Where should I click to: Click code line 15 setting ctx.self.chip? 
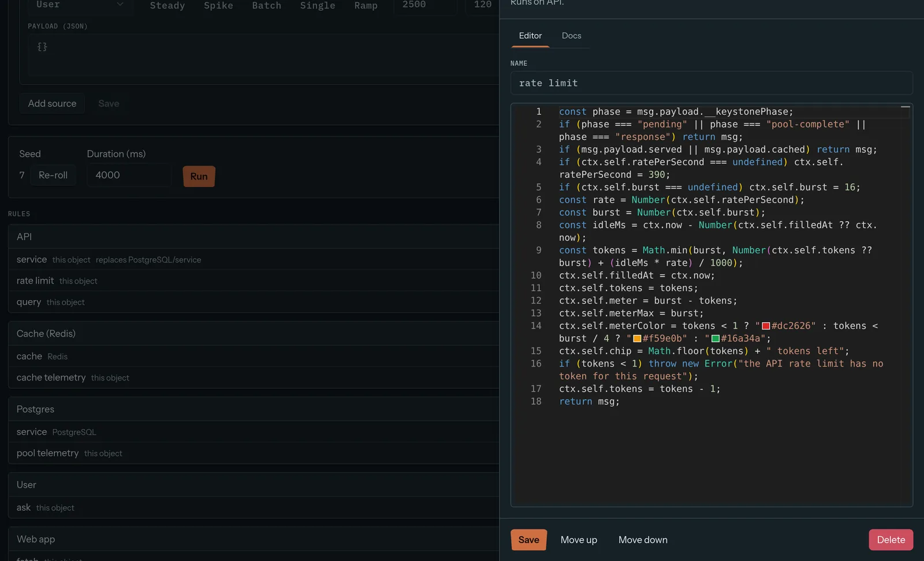pyautogui.click(x=704, y=351)
